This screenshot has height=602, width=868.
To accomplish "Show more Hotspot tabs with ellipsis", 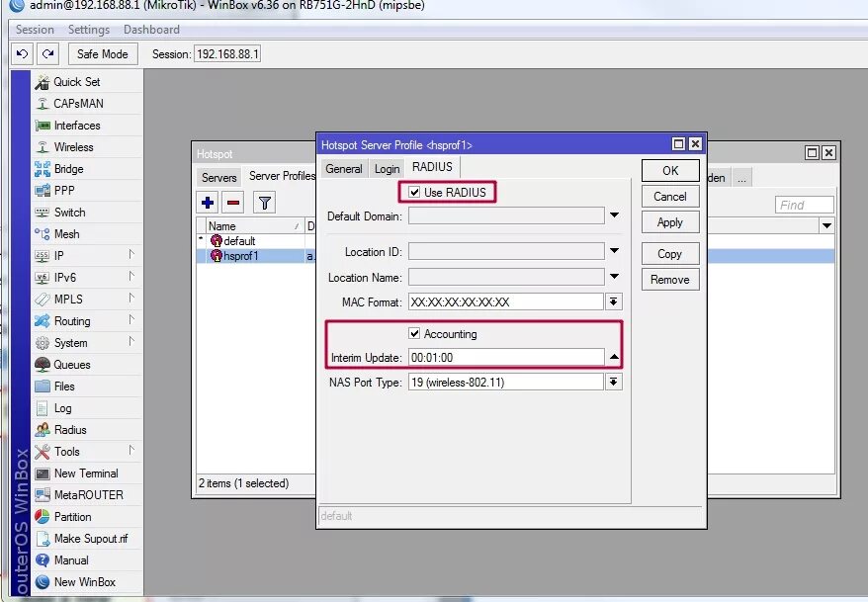I will tap(741, 178).
